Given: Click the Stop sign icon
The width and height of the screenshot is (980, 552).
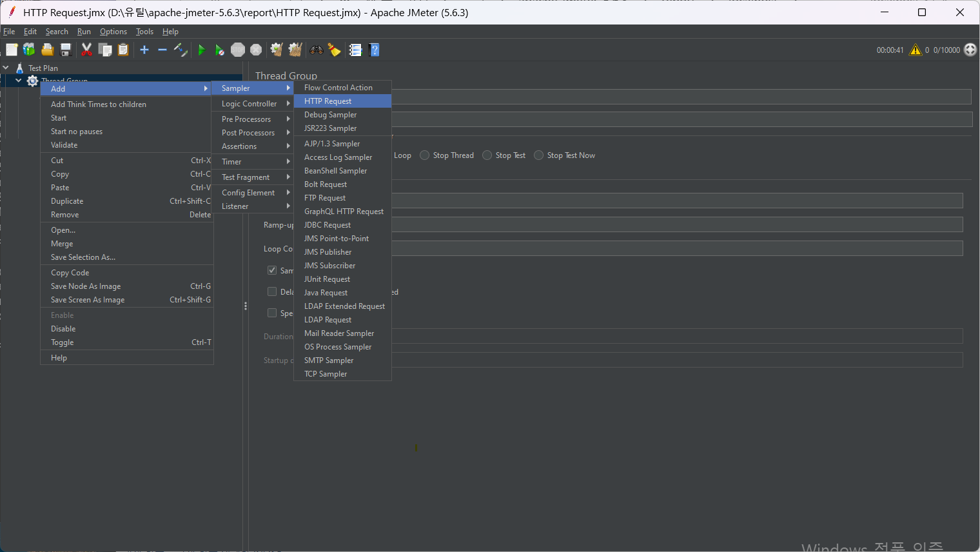Looking at the screenshot, I should (238, 50).
